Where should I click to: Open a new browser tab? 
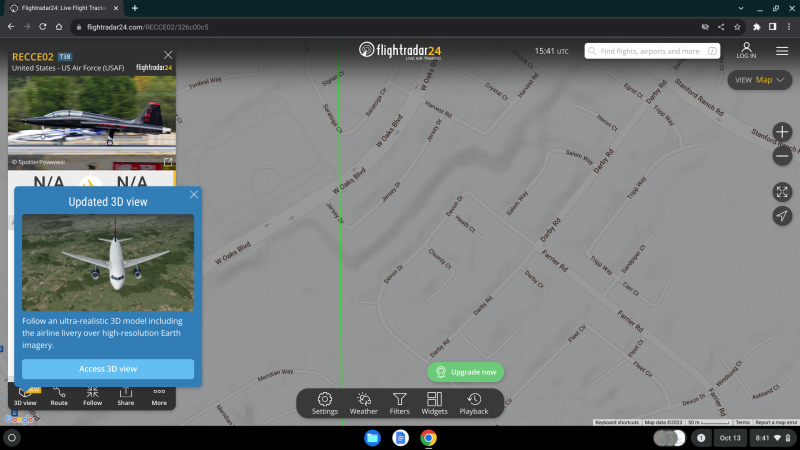pyautogui.click(x=135, y=8)
